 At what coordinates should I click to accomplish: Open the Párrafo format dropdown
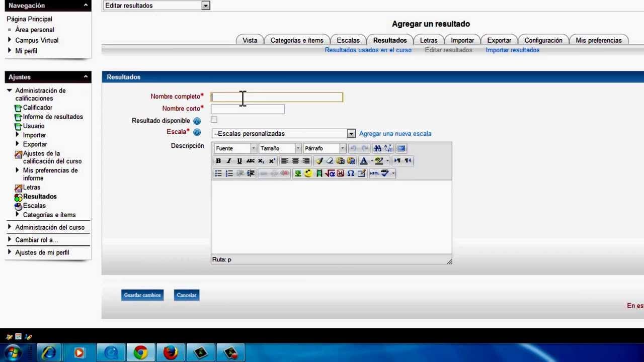click(x=325, y=148)
